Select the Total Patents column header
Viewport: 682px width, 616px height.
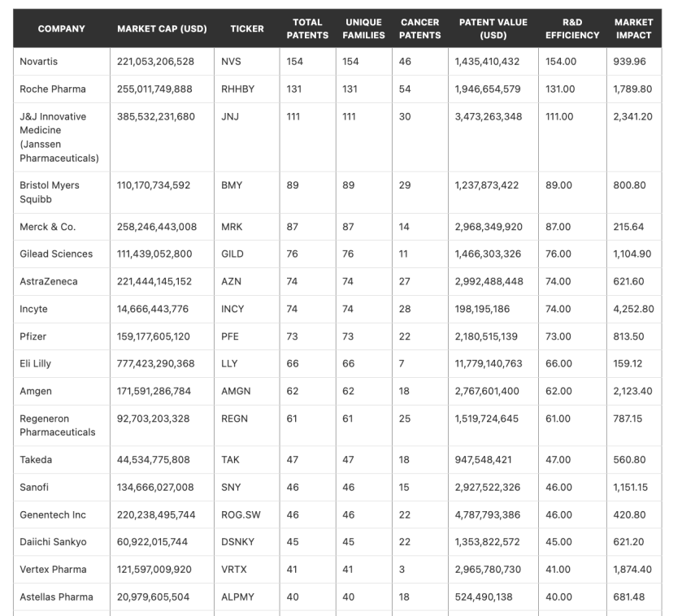[x=307, y=28]
